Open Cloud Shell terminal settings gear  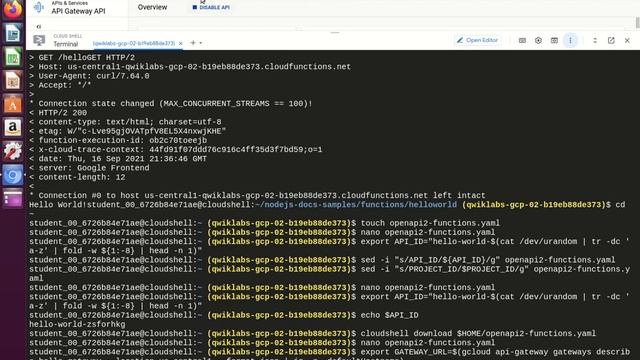tap(538, 40)
